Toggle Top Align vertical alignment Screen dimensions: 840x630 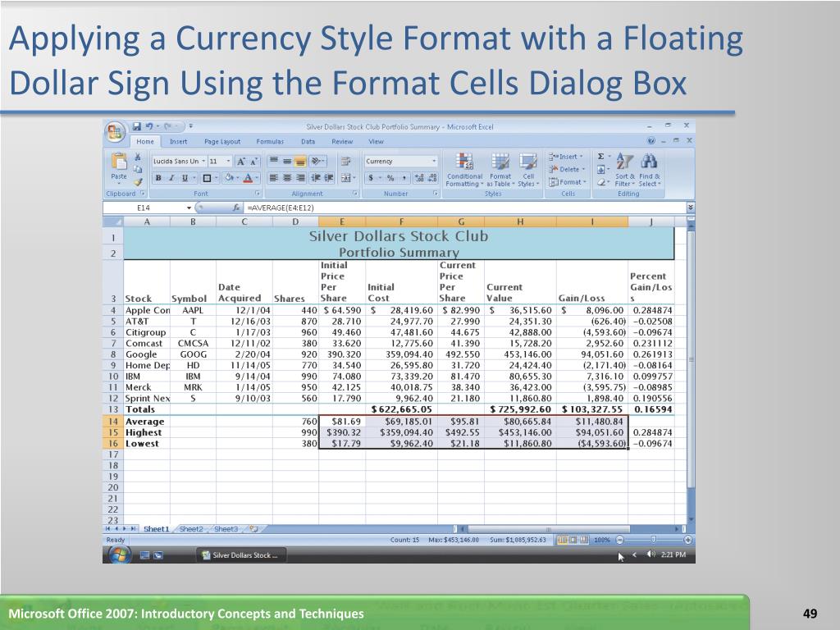(274, 161)
